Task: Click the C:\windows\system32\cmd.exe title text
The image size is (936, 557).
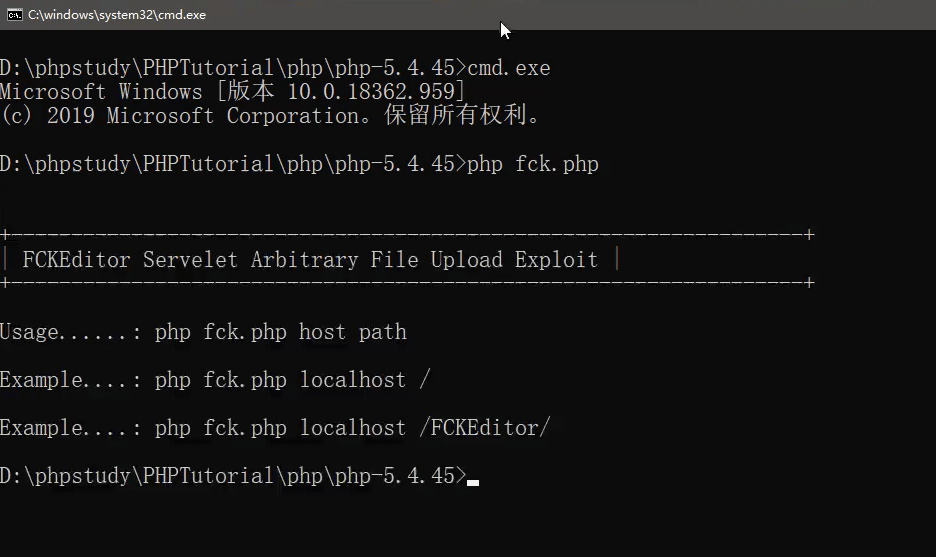Action: [x=117, y=15]
